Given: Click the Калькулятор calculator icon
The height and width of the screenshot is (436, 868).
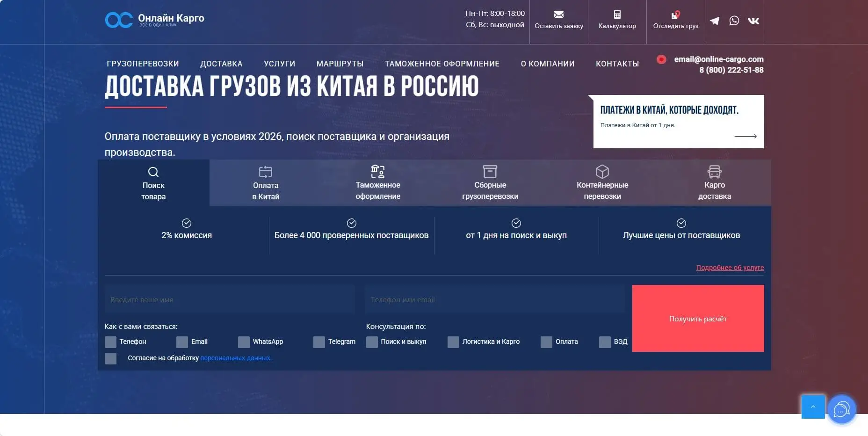Looking at the screenshot, I should 617,15.
